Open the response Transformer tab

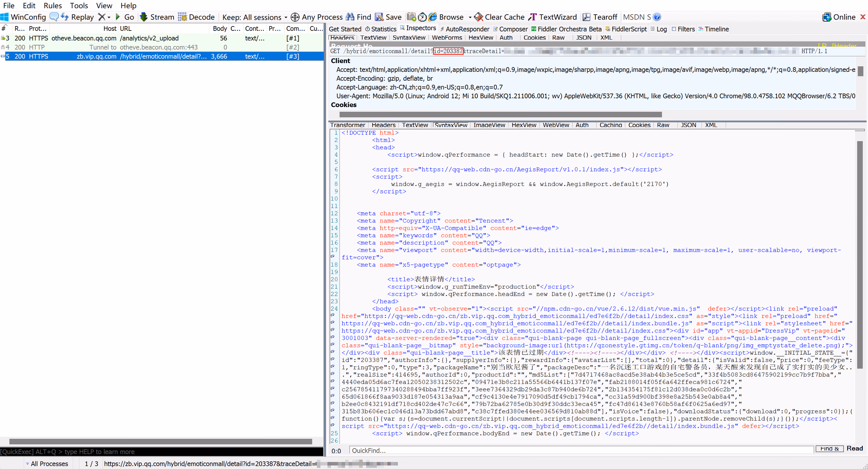point(348,125)
